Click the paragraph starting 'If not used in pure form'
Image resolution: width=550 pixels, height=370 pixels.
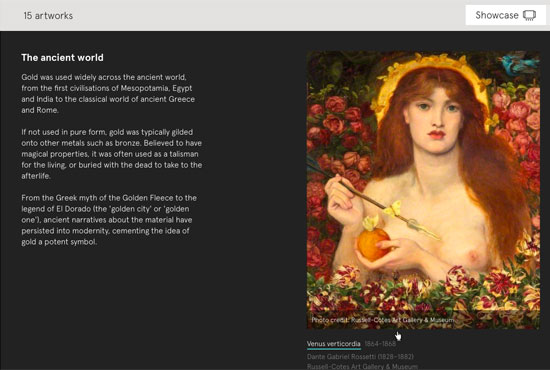[x=112, y=154]
